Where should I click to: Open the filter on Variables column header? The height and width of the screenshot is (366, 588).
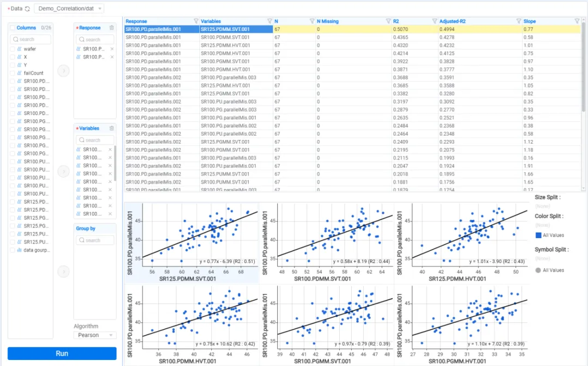(269, 21)
